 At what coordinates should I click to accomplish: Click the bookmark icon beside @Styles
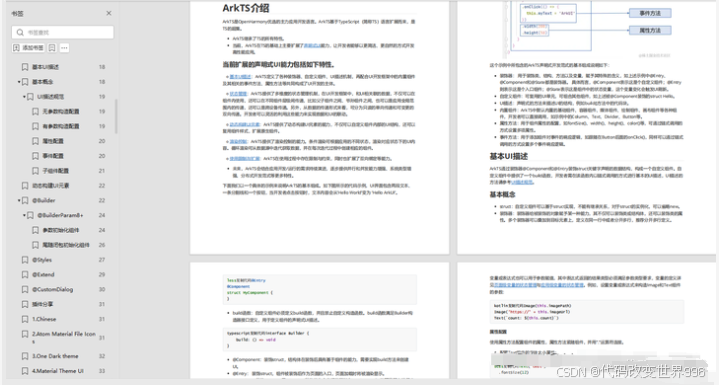[x=25, y=259]
